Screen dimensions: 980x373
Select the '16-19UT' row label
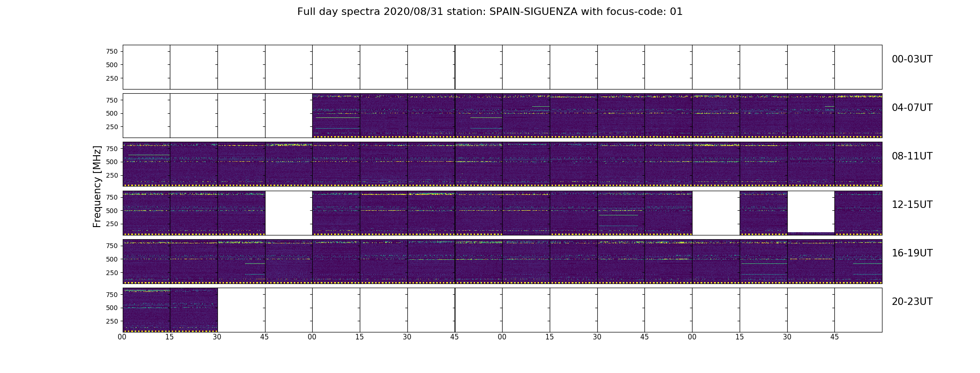point(912,253)
